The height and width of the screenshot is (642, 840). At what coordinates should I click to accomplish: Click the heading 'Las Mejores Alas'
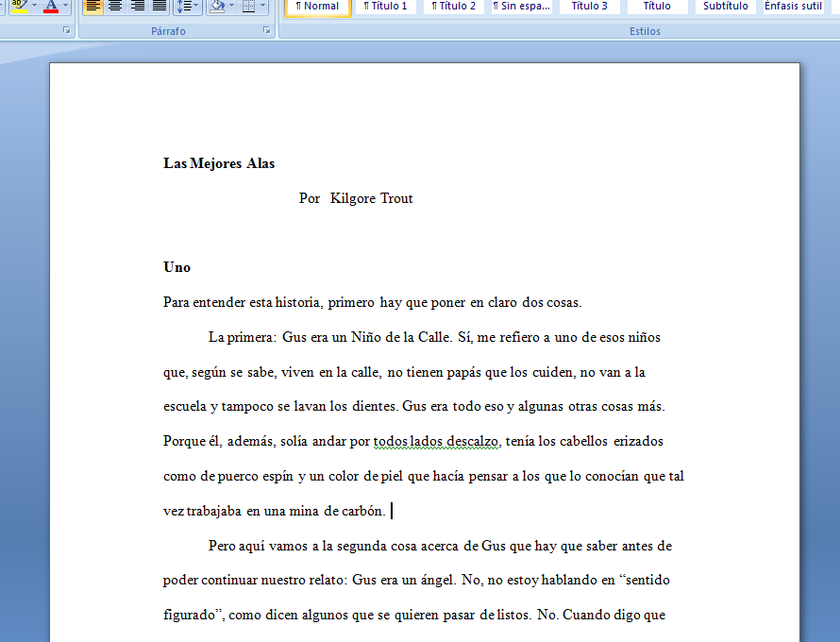pyautogui.click(x=219, y=163)
